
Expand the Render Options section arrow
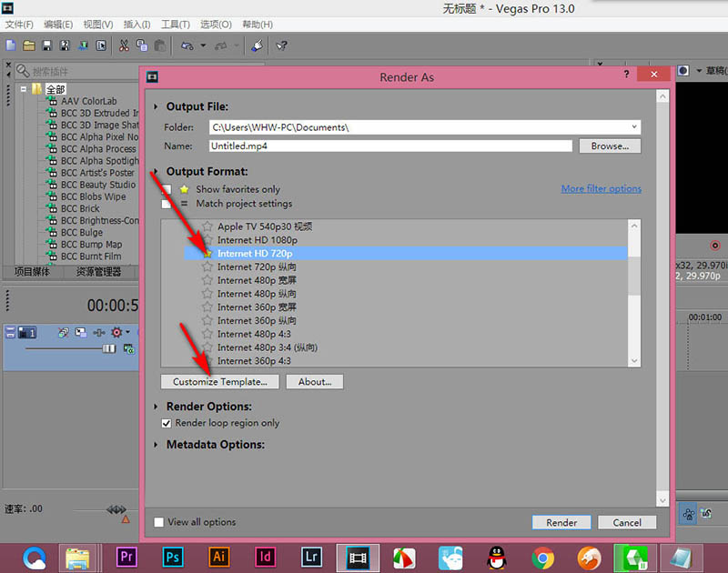(156, 407)
